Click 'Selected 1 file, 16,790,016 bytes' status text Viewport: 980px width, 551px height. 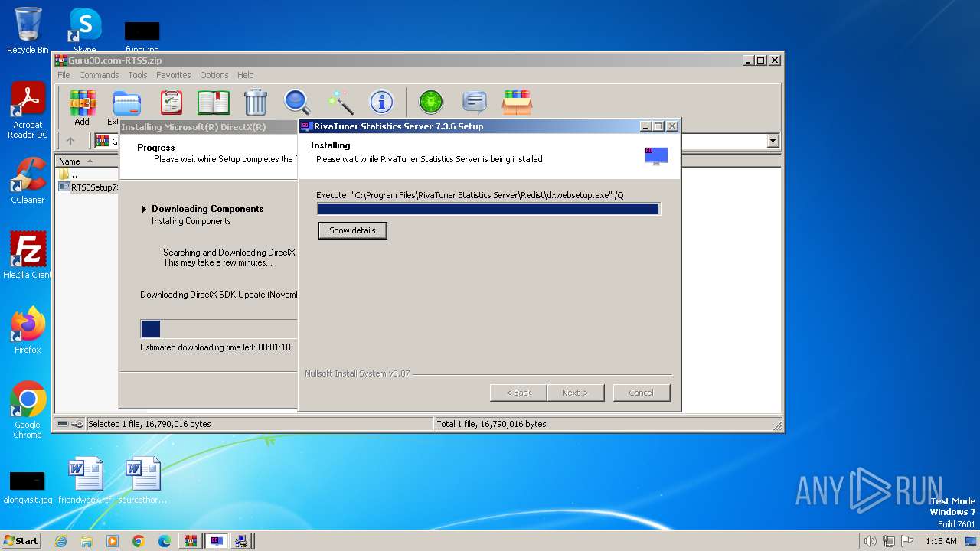click(149, 424)
